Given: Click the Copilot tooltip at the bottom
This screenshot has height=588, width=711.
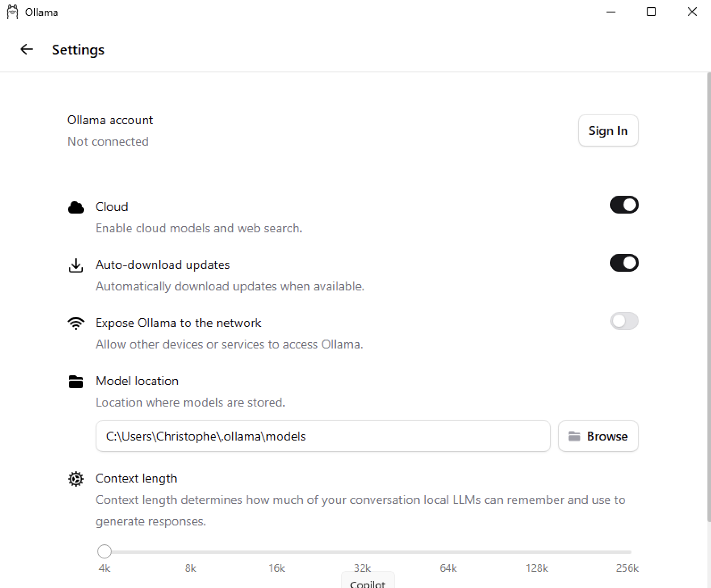Looking at the screenshot, I should coord(368,581).
